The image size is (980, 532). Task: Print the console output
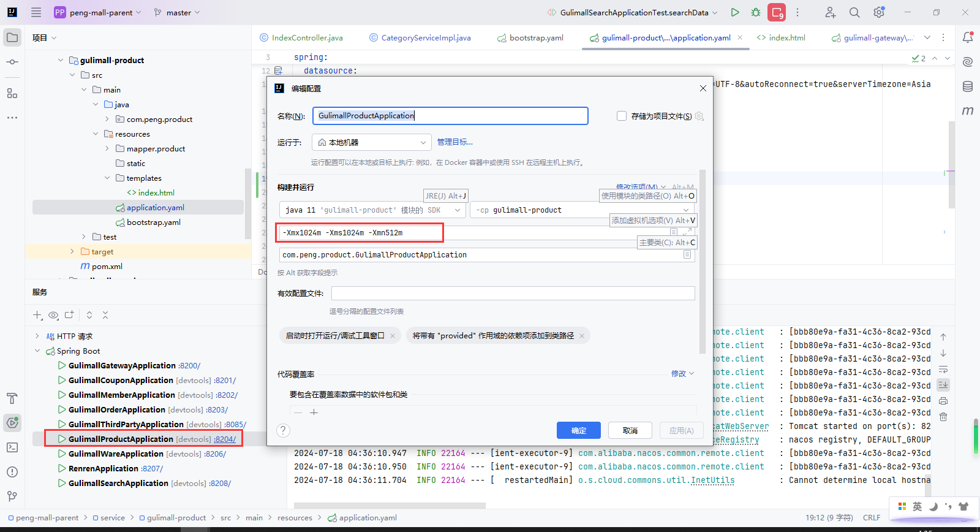click(943, 401)
